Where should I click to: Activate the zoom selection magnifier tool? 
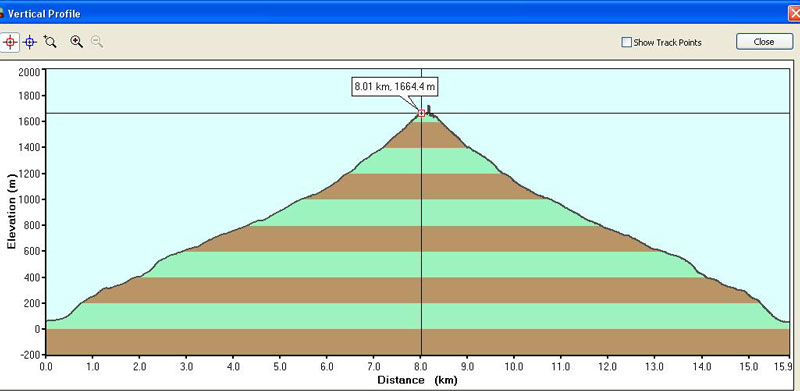[50, 42]
